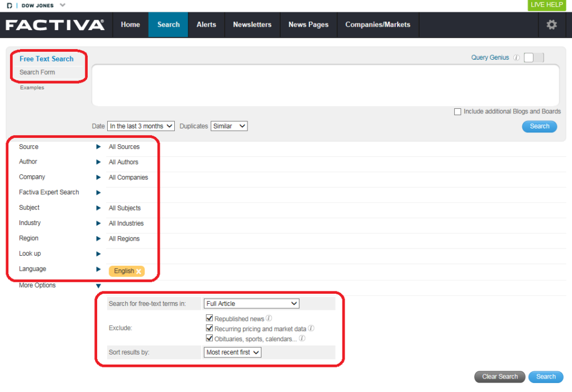Open the Date range dropdown
Screen dimensions: 572x392
(141, 126)
